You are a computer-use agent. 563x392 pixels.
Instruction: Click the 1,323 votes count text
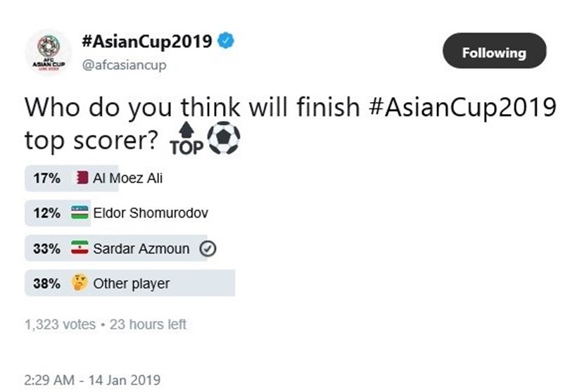tap(60, 324)
